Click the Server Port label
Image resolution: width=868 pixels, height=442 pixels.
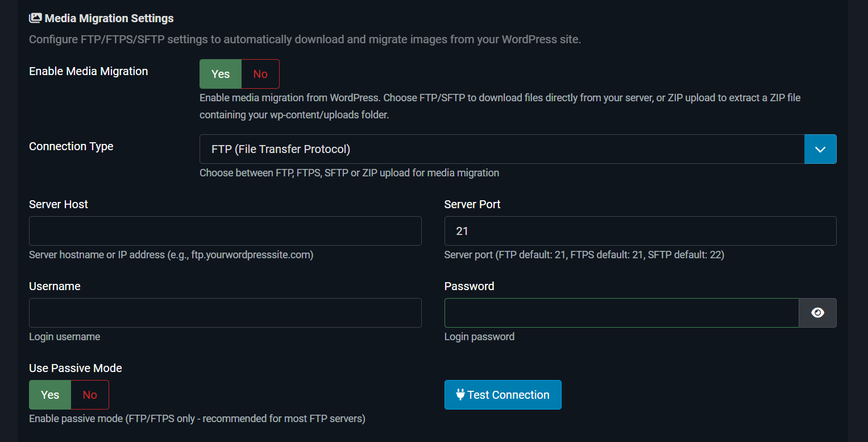[x=472, y=204]
